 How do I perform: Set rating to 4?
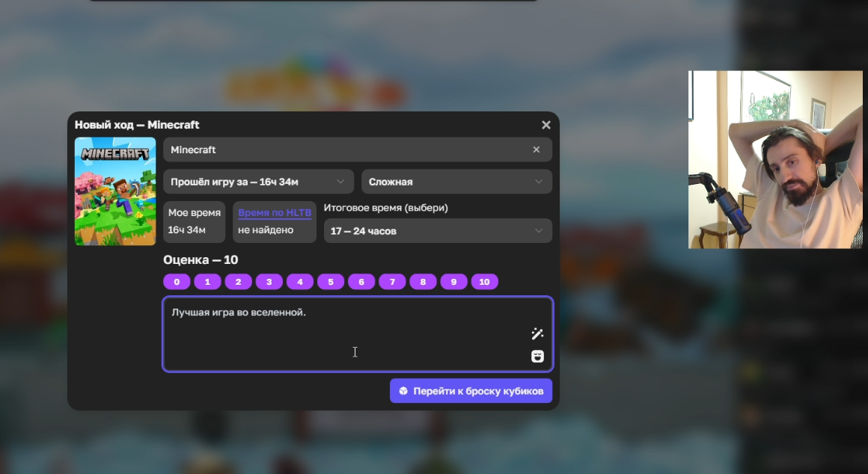(300, 282)
